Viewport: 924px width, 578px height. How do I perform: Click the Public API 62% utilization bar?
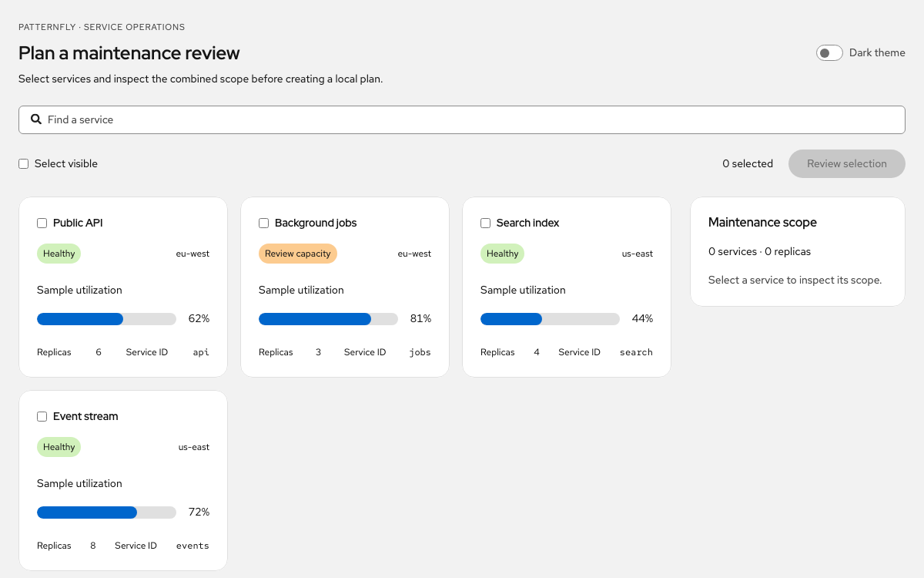(106, 319)
